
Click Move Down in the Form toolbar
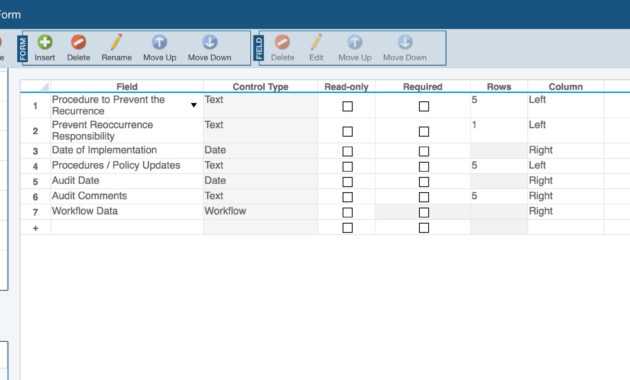click(x=209, y=48)
